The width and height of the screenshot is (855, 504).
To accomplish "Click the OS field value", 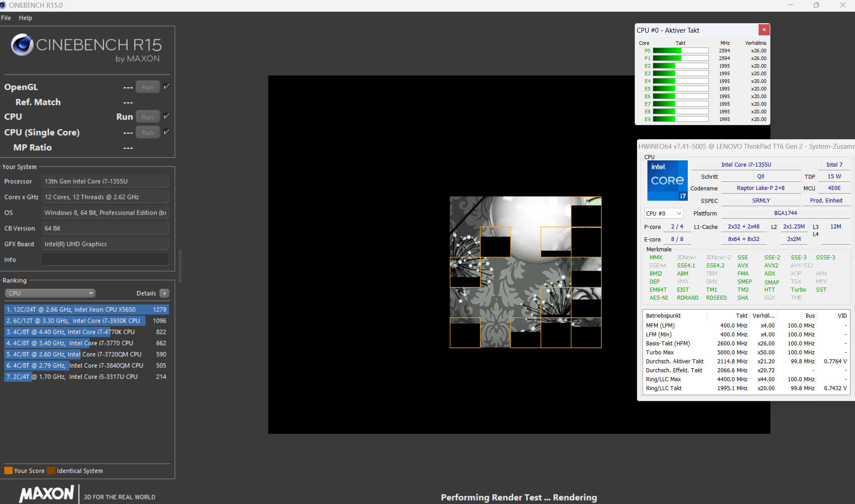I will coord(105,213).
